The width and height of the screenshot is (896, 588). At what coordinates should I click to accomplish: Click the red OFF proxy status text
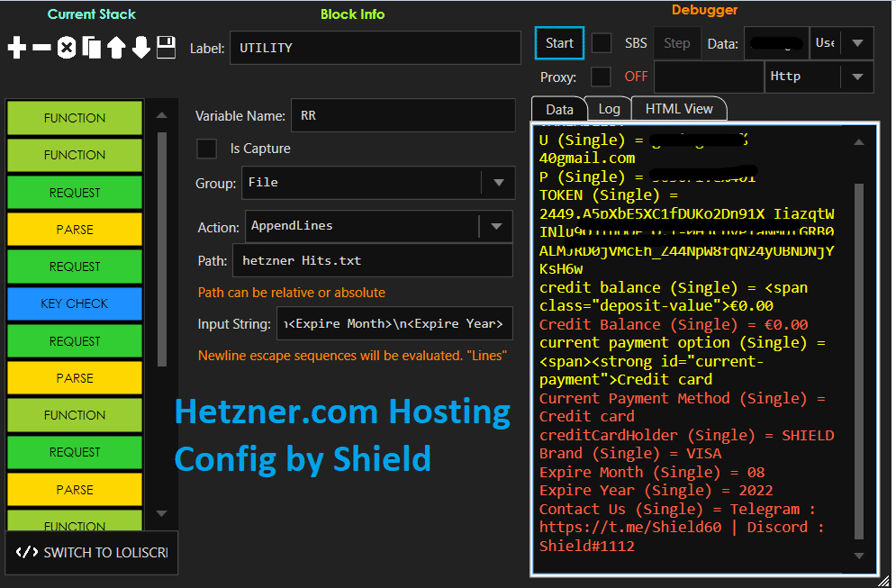pos(636,77)
